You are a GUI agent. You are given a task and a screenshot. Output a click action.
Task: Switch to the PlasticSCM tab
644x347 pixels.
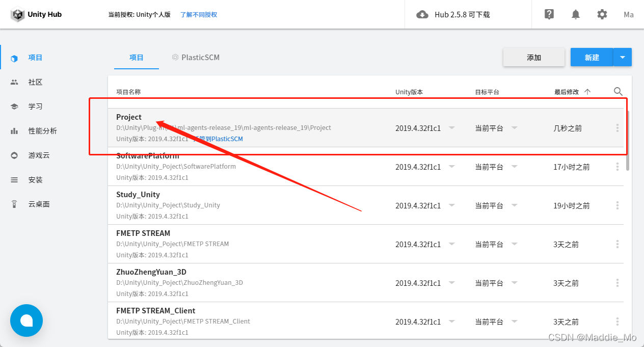click(x=196, y=58)
